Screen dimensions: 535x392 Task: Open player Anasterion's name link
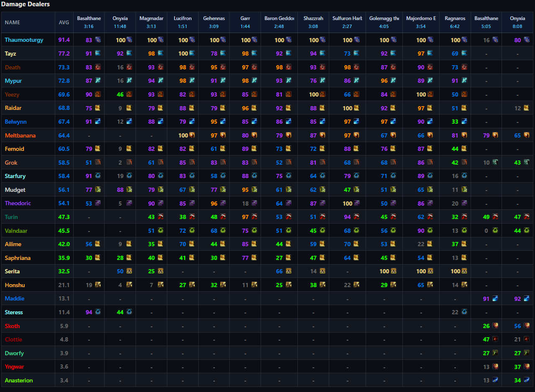coord(19,380)
